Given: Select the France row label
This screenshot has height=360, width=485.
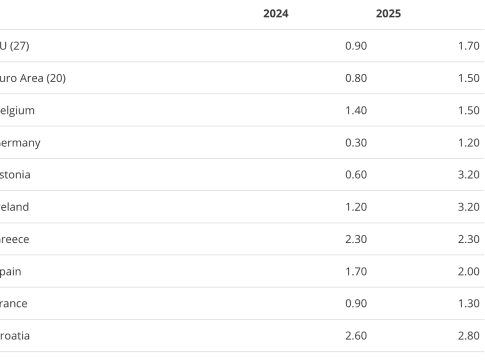Looking at the screenshot, I should tap(13, 304).
